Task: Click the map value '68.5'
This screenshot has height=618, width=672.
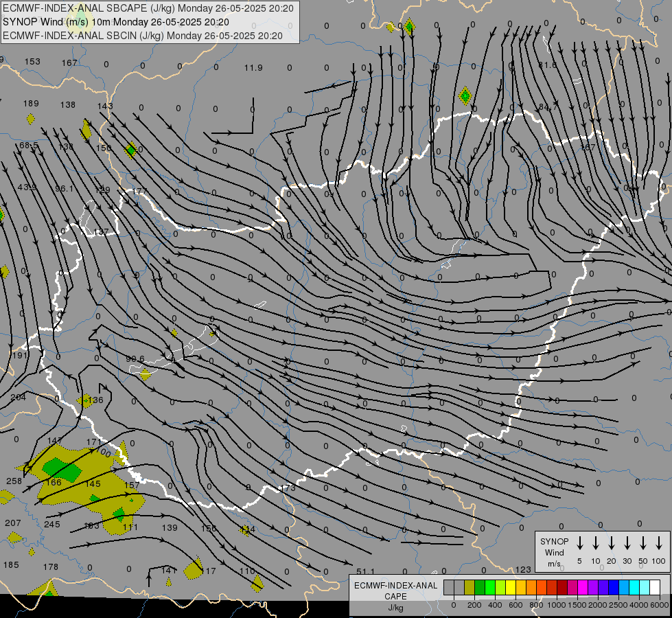Action: [x=29, y=146]
